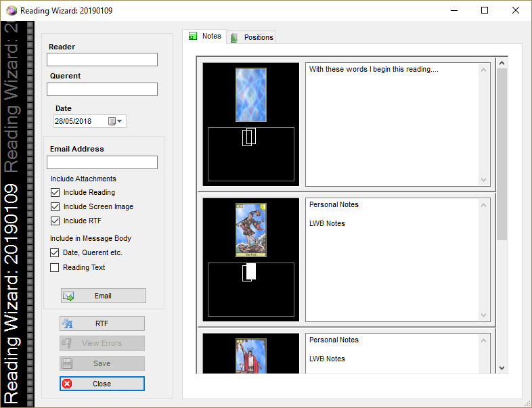The image size is (532, 408).
Task: Click the Positions tab card icon
Action: [234, 38]
